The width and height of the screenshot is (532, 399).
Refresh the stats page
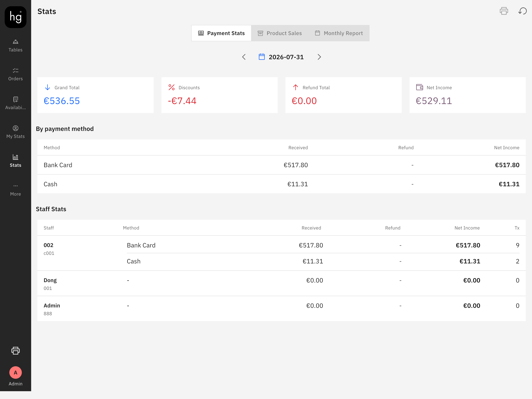(522, 11)
